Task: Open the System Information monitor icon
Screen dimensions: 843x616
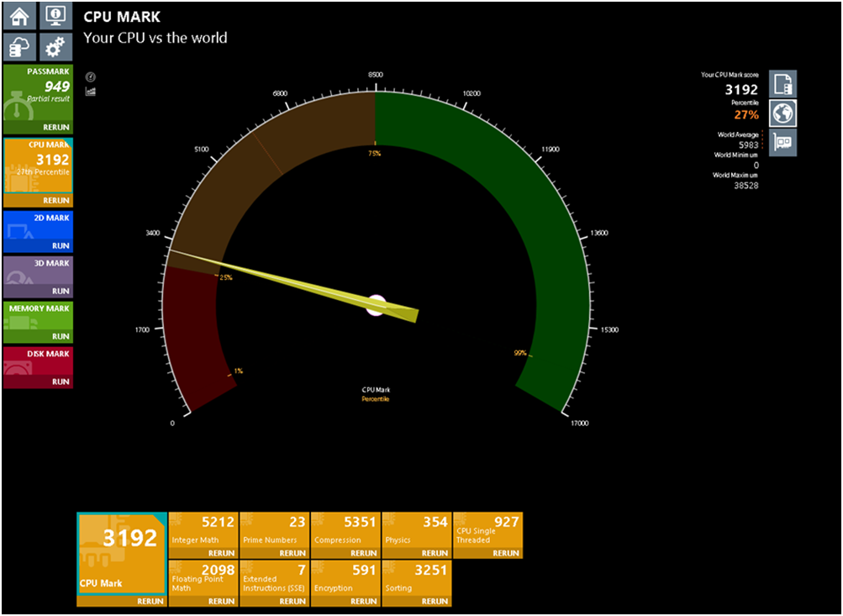Action: point(56,16)
